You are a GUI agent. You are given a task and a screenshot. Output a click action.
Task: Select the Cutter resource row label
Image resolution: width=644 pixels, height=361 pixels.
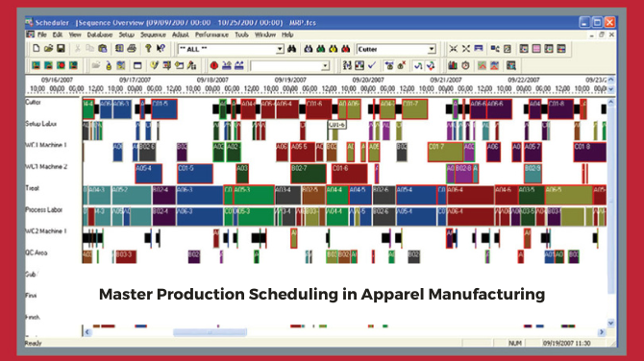[x=34, y=102]
